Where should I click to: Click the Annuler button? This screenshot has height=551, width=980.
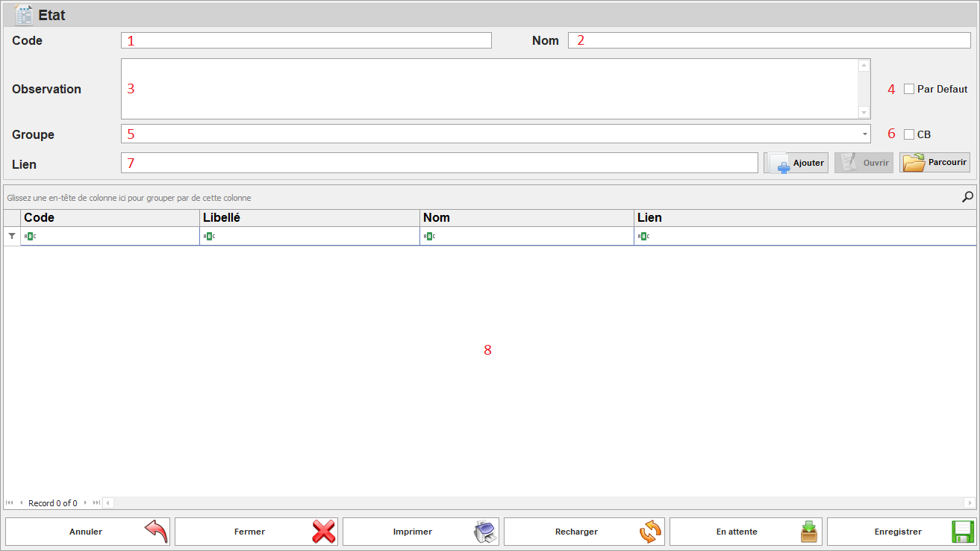(x=87, y=532)
